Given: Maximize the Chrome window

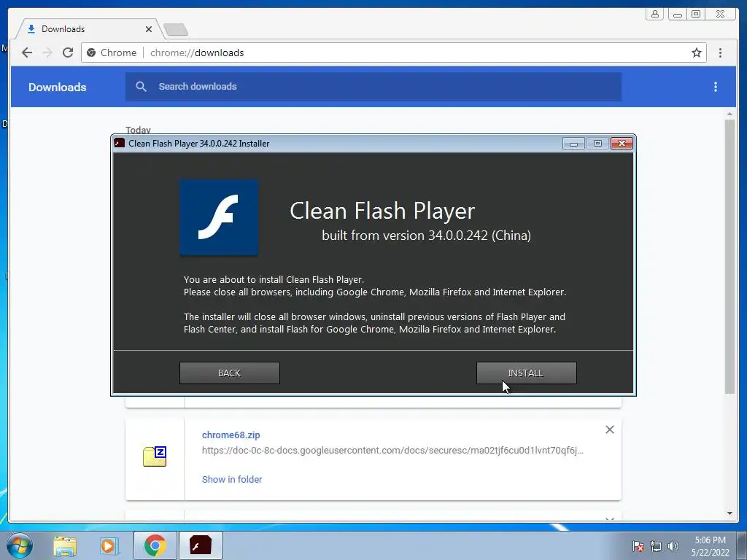Looking at the screenshot, I should click(696, 14).
